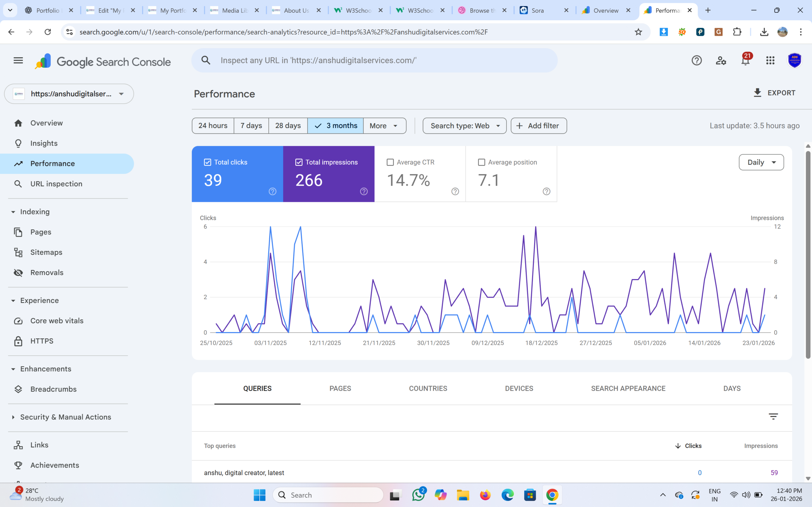This screenshot has width=812, height=507.
Task: Open the help menu
Action: click(x=697, y=60)
